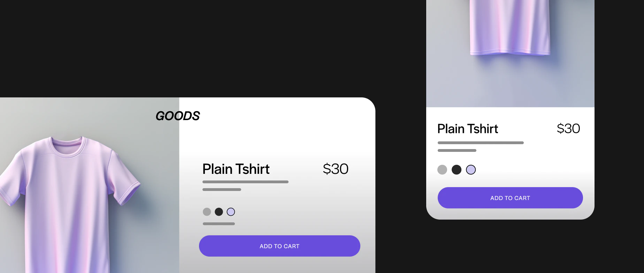Click the Plain Tshirt title on left card
The width and height of the screenshot is (644, 273).
(236, 169)
